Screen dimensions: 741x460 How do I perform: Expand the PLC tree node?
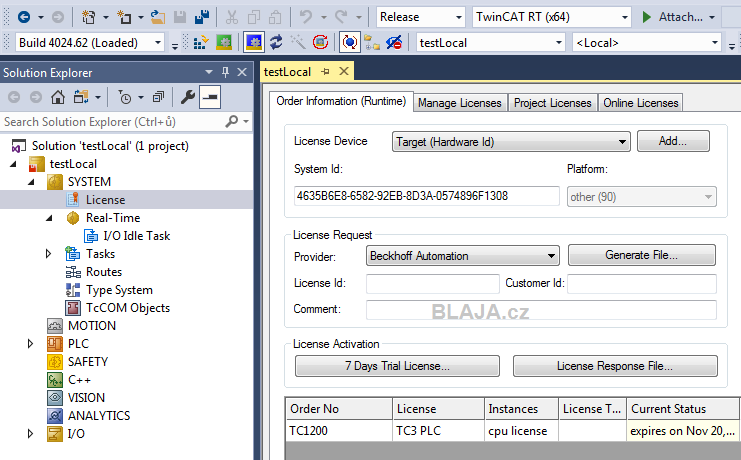tap(30, 344)
